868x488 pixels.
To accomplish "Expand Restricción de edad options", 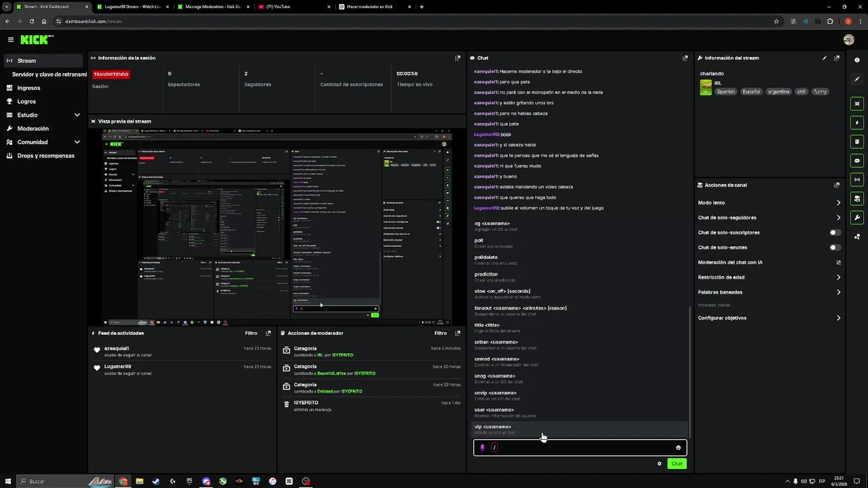I will (x=838, y=277).
